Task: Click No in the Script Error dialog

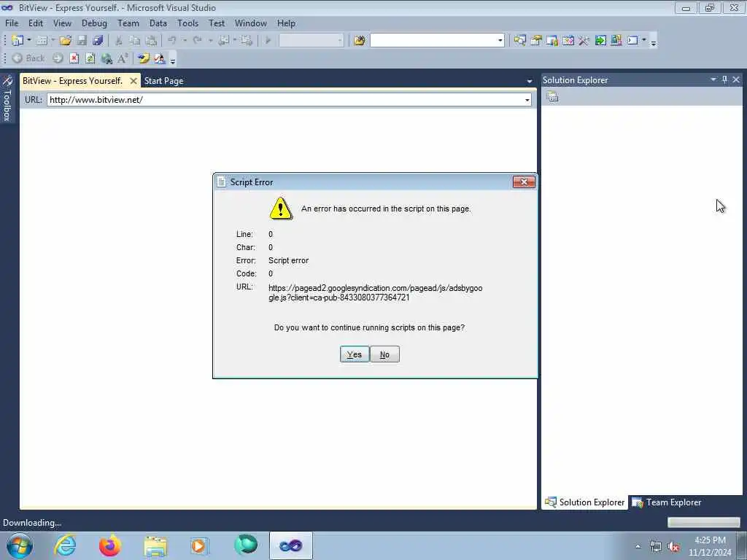Action: 384,354
